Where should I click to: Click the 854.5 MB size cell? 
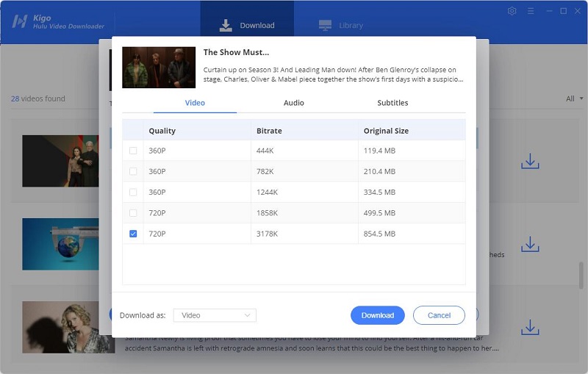tap(412, 234)
